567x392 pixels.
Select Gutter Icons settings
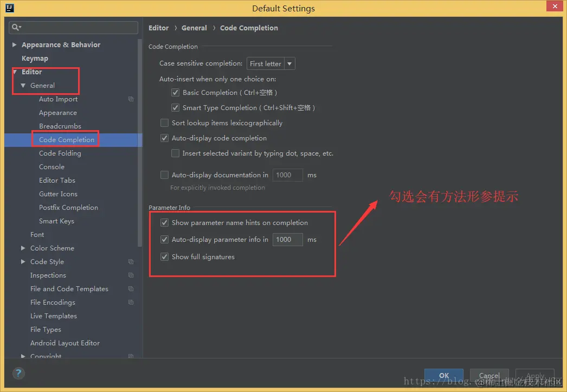[x=58, y=194]
